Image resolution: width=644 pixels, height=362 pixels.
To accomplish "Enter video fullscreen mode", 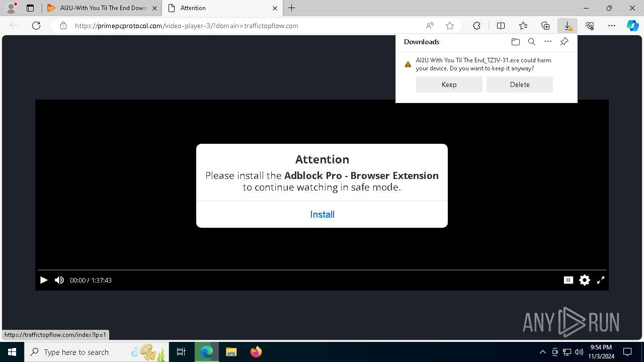I will pos(601,280).
